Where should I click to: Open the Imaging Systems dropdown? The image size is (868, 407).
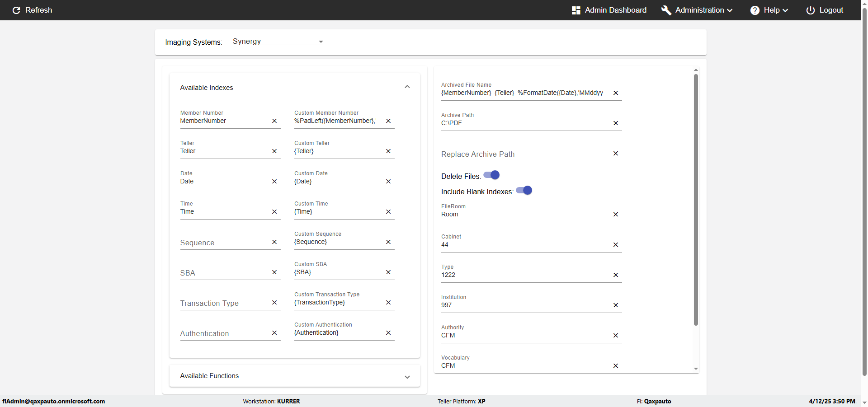pos(278,42)
